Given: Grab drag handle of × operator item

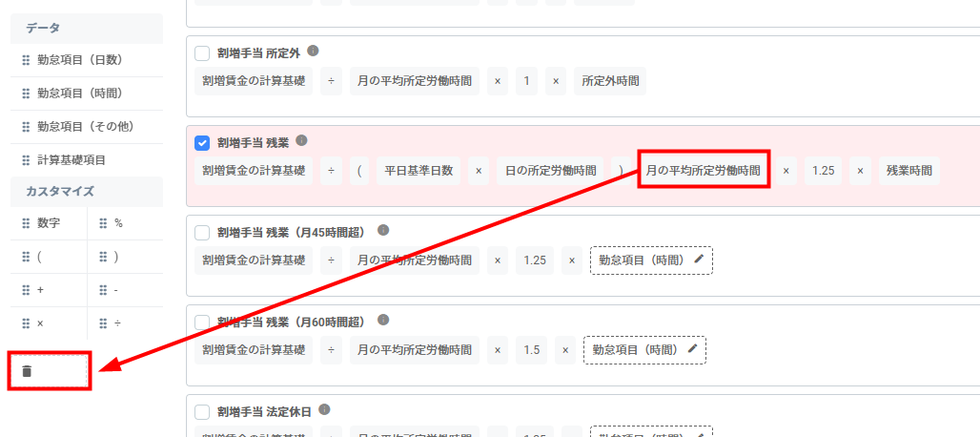Looking at the screenshot, I should click(27, 323).
